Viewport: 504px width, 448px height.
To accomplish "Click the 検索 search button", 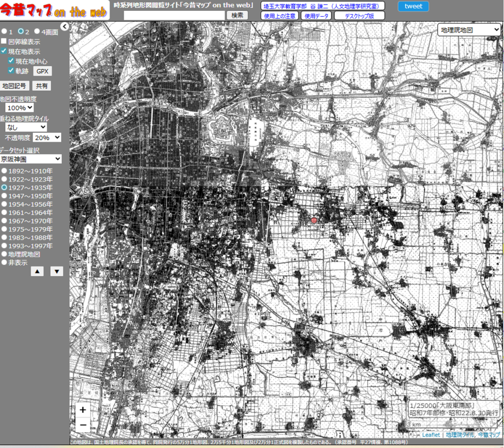I will 237,15.
